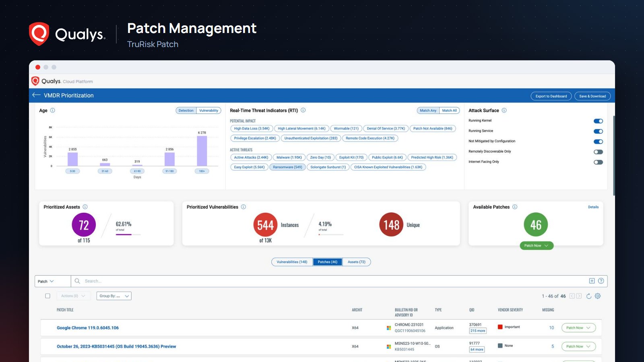Viewport: 644px width, 362px height.
Task: Open Patch Now dropdown for KB5031445 row
Action: (x=578, y=346)
